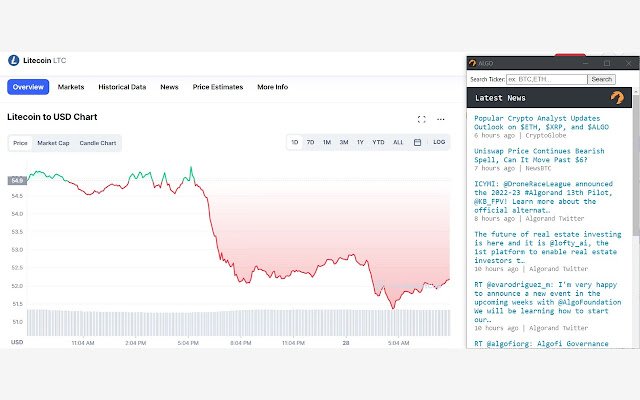Click the chart line near 5:04 AM dip
The image size is (640, 400).
pyautogui.click(x=393, y=307)
